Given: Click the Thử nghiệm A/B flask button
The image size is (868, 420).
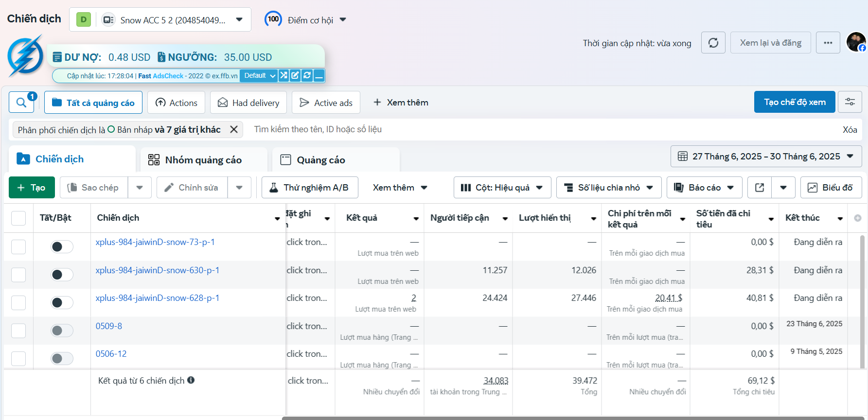Looking at the screenshot, I should tap(310, 188).
